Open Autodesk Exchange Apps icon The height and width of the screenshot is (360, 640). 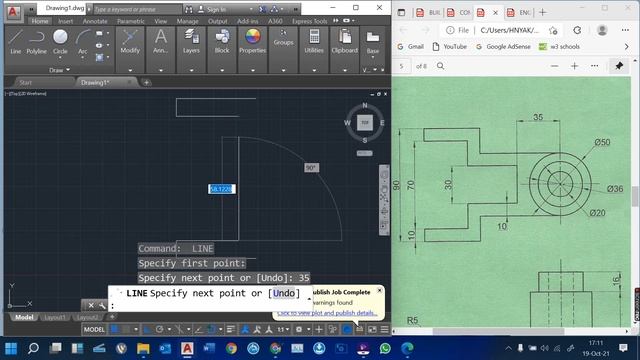click(x=264, y=9)
